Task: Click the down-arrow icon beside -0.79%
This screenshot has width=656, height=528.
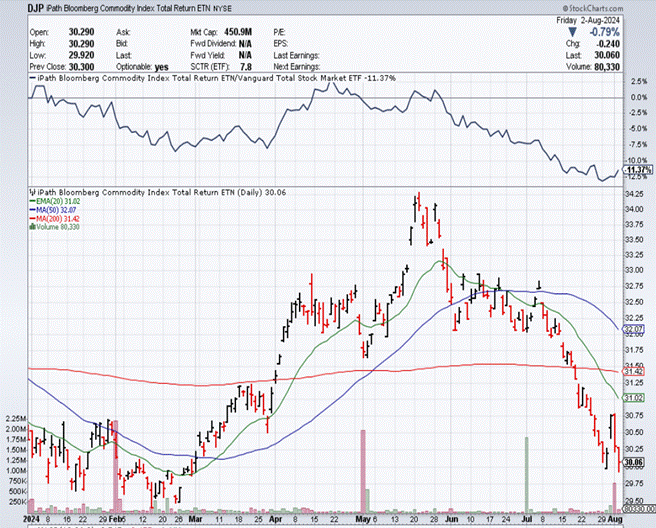Action: pos(573,32)
